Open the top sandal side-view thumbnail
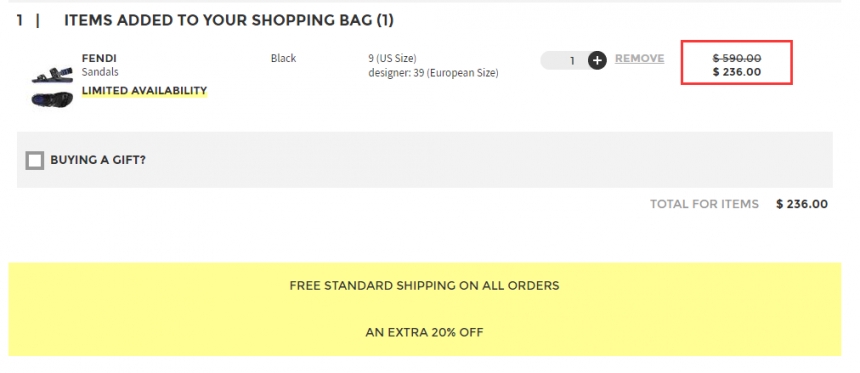 [52, 75]
